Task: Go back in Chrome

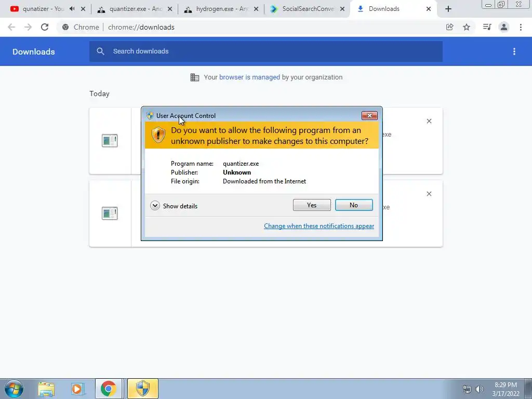Action: tap(11, 27)
